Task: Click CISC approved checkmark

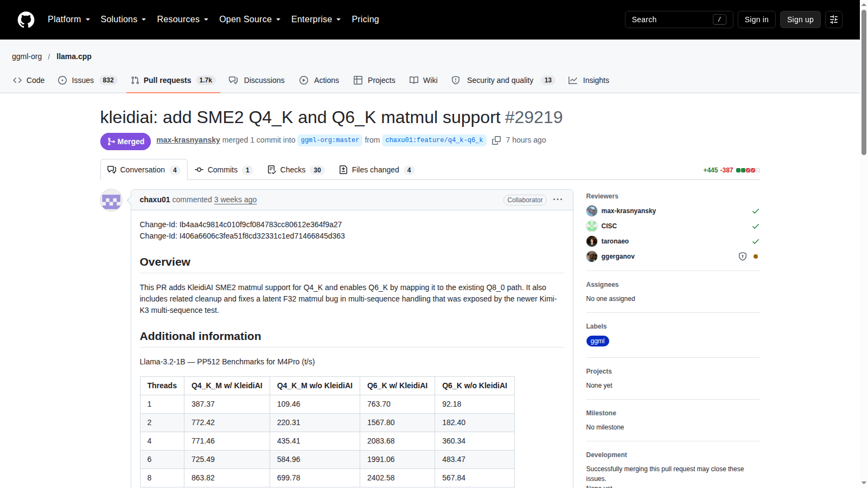Action: [756, 226]
